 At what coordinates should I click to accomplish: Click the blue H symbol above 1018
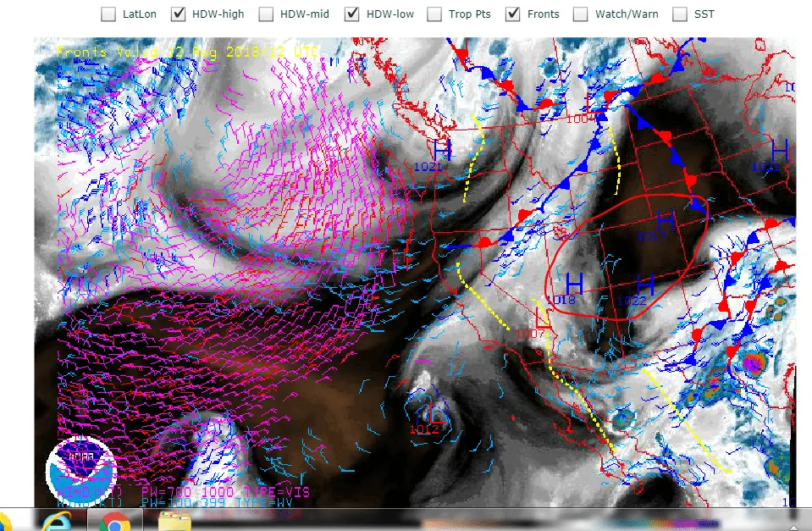tap(574, 284)
